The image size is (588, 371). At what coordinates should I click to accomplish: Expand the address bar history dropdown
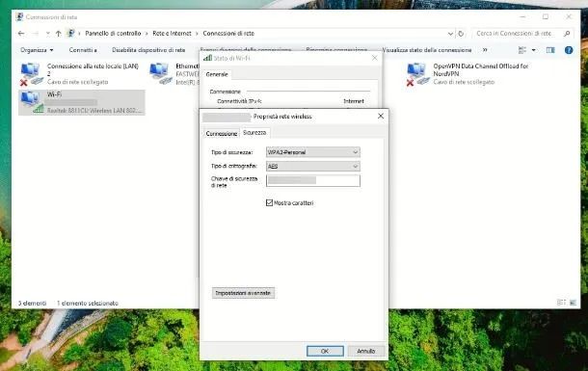point(450,34)
